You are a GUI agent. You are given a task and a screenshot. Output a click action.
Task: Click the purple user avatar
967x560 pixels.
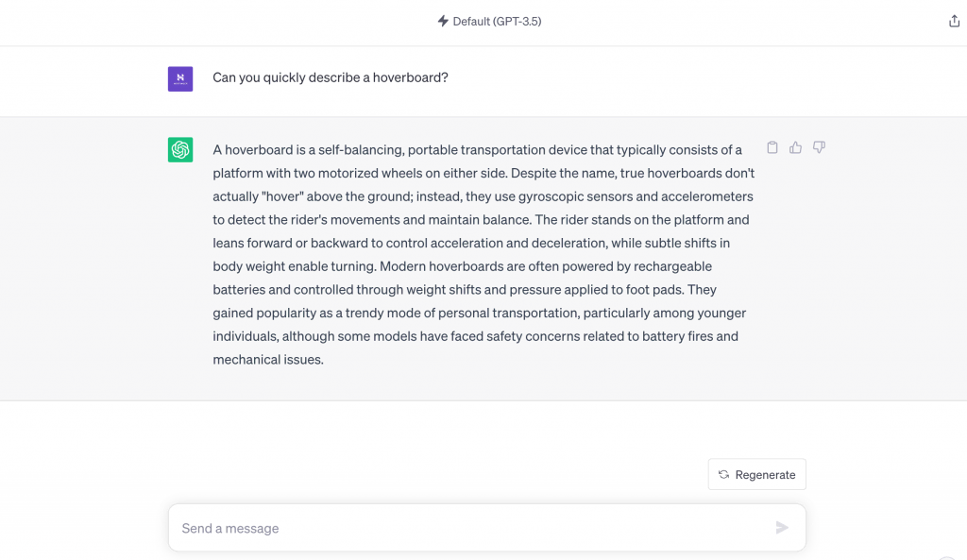[x=179, y=78]
